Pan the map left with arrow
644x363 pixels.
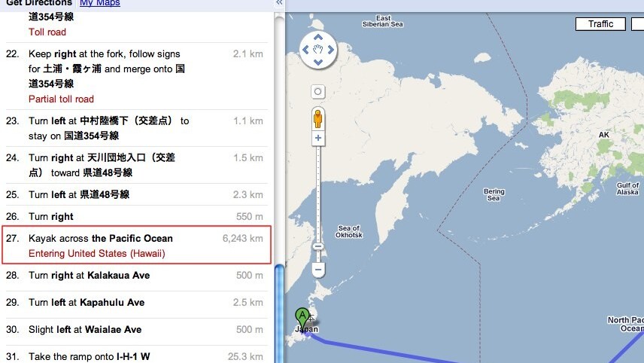coord(305,50)
